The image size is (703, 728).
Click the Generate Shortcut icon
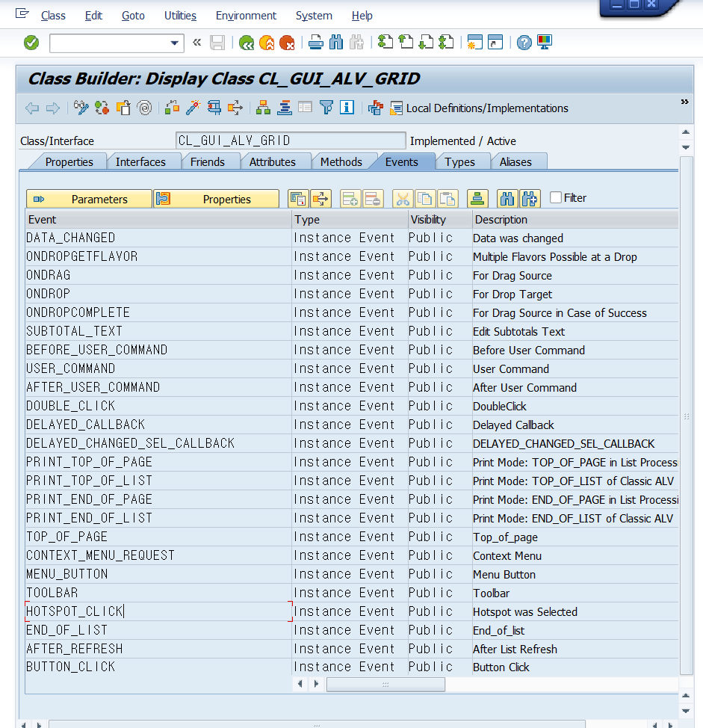pyautogui.click(x=495, y=43)
